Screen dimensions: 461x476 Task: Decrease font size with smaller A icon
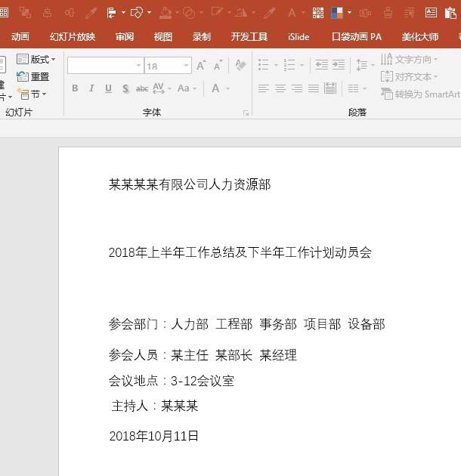tap(218, 65)
